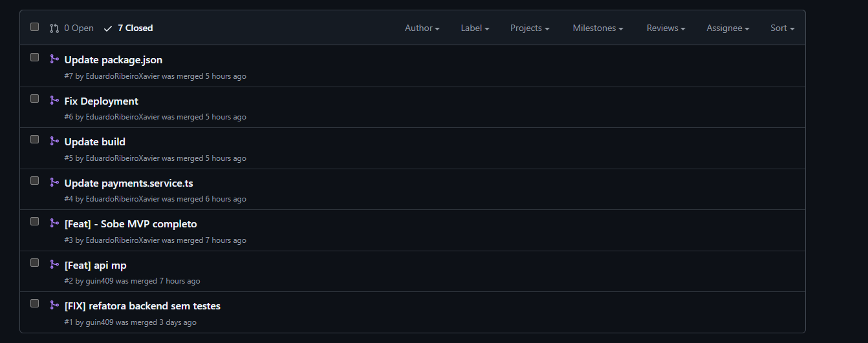Click merged icon beside Update payments.service.ts

coord(54,182)
